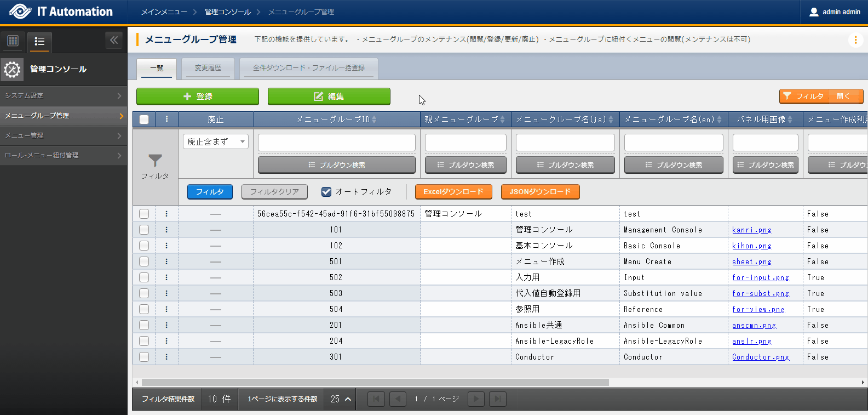
Task: Open the kanri.png panel image link
Action: [x=751, y=230]
